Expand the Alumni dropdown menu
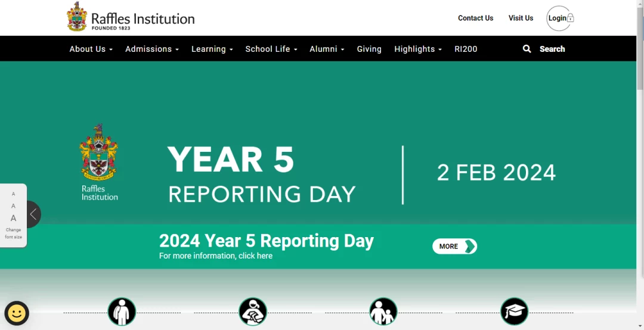This screenshot has height=330, width=644. 327,49
